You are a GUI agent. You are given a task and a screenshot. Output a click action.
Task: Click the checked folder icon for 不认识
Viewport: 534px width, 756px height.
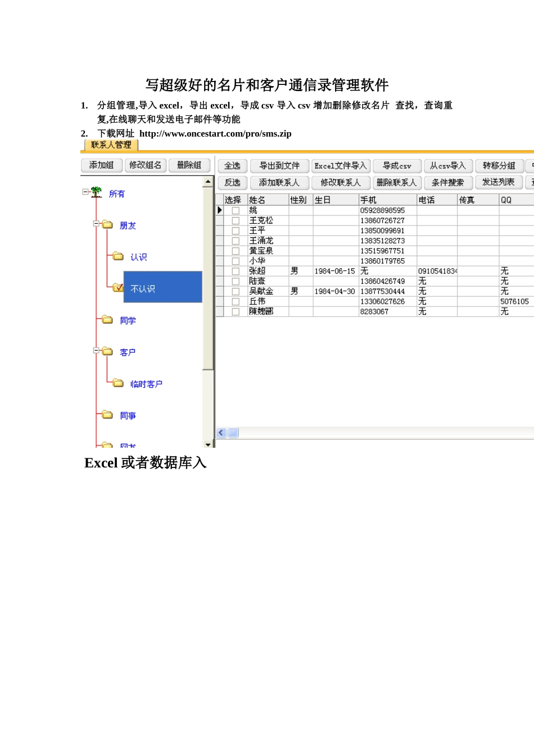point(118,287)
